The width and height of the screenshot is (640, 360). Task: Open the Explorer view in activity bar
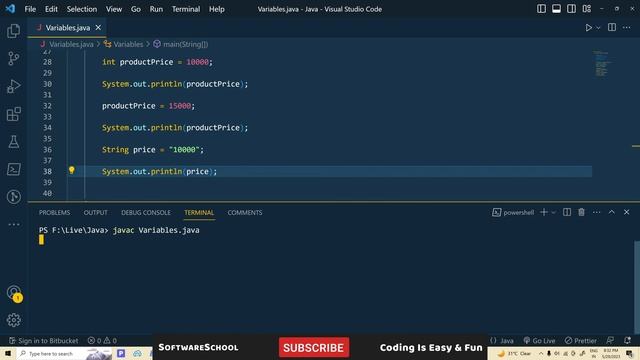(13, 31)
